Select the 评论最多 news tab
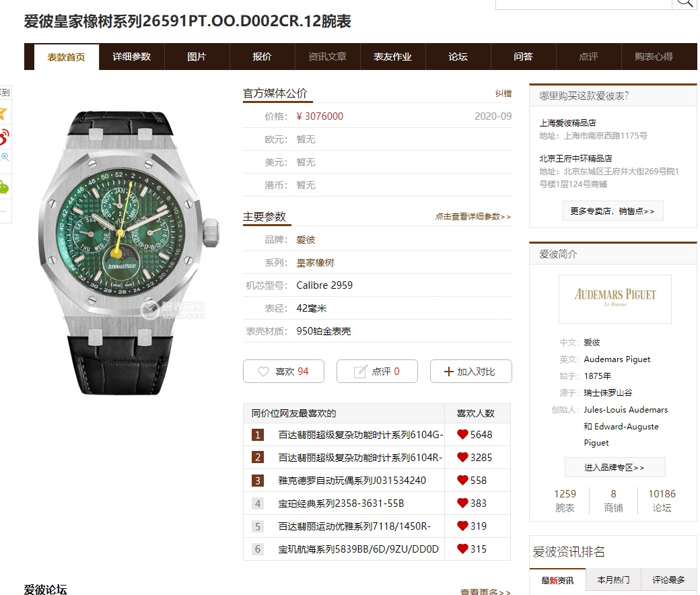700x595 pixels. pos(668,580)
